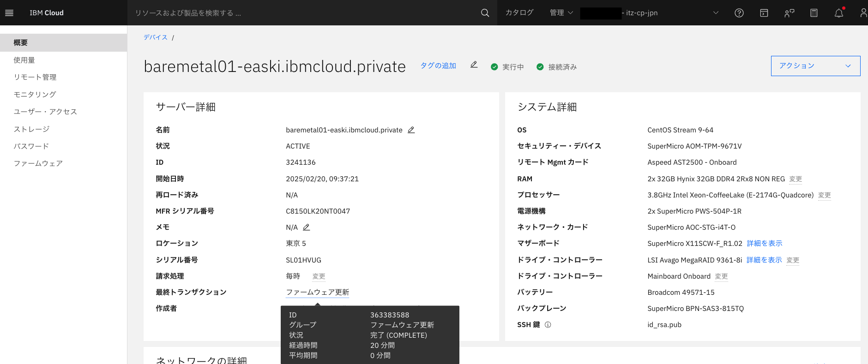
Task: Open the cost estimator calculator icon
Action: [814, 13]
